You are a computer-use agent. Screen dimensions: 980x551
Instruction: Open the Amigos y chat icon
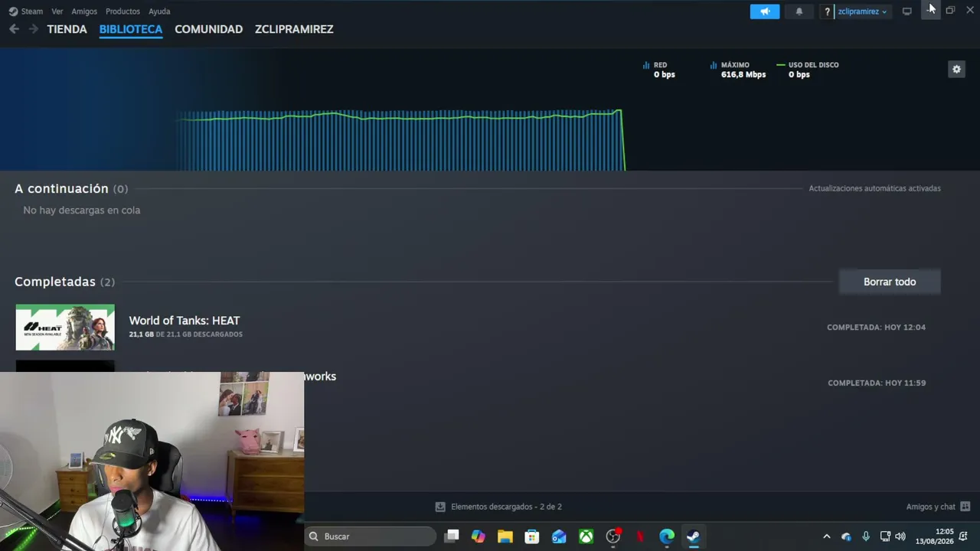pos(965,507)
